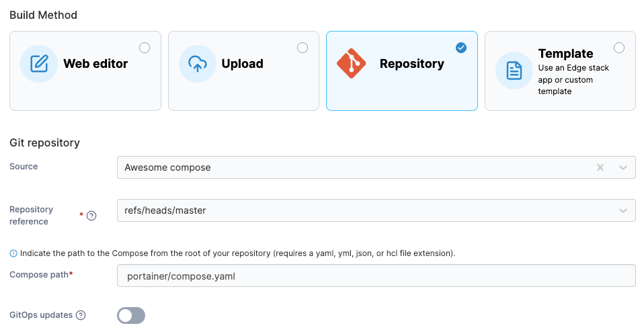This screenshot has width=644, height=334.
Task: Expand the Source dropdown chevron
Action: pyautogui.click(x=623, y=167)
